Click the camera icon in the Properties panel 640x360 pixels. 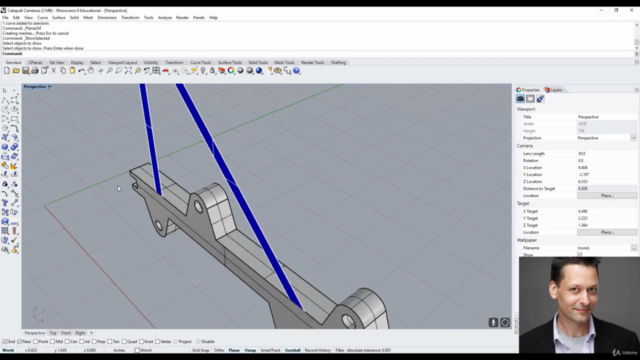pyautogui.click(x=520, y=99)
